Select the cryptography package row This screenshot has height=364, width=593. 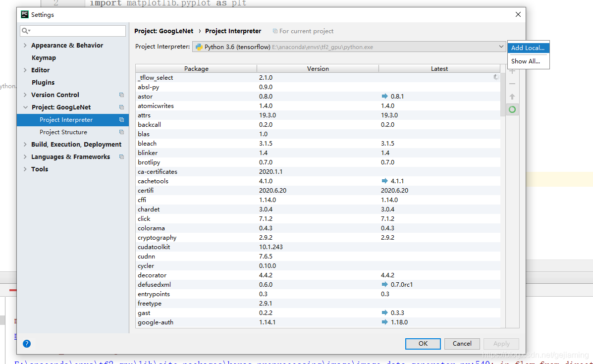pyautogui.click(x=318, y=237)
